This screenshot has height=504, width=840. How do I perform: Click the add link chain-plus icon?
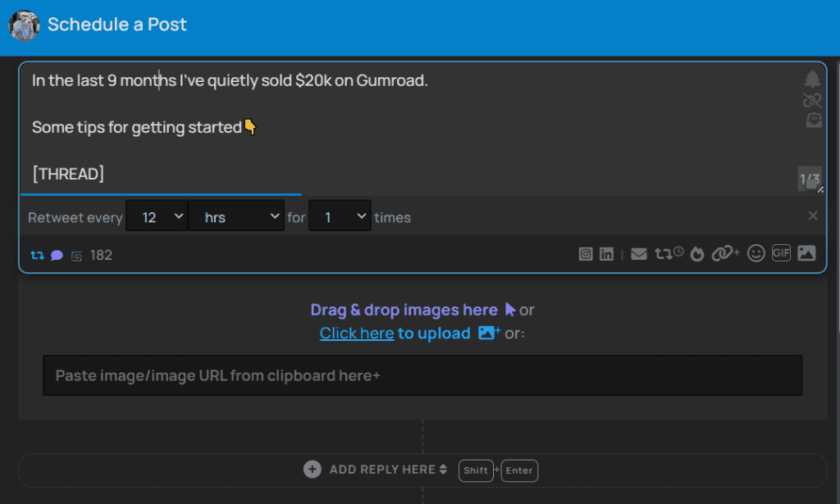pyautogui.click(x=725, y=254)
